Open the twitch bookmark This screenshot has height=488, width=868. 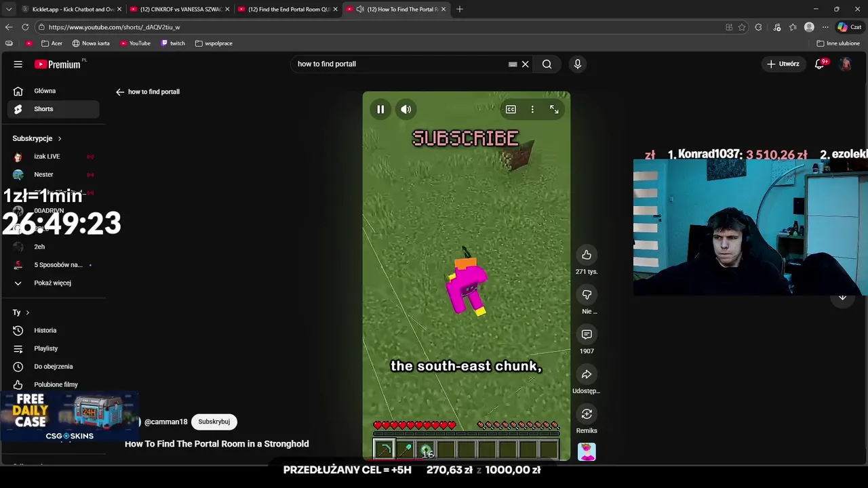[173, 43]
